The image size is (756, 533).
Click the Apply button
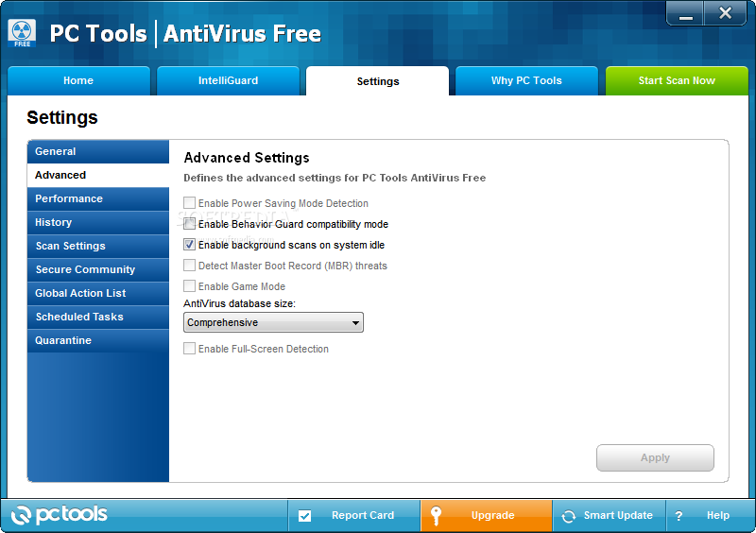tap(655, 457)
